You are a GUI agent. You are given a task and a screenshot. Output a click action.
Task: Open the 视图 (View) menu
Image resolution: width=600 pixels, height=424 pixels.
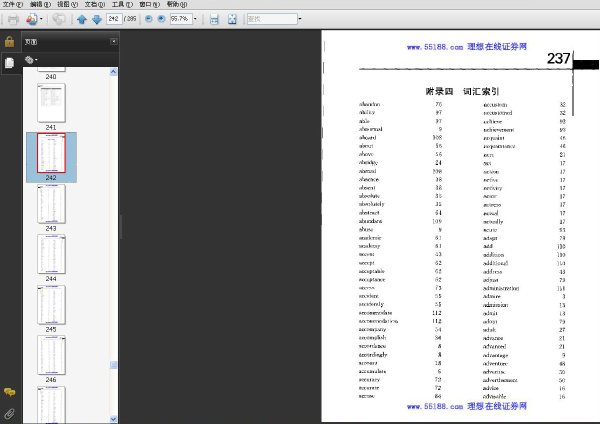(x=67, y=4)
